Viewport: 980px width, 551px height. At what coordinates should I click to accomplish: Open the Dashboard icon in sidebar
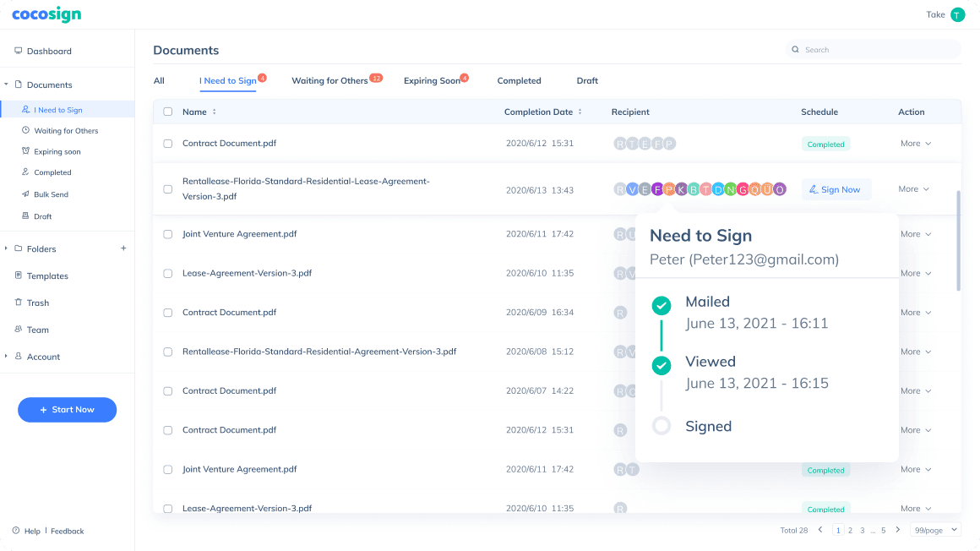[18, 52]
